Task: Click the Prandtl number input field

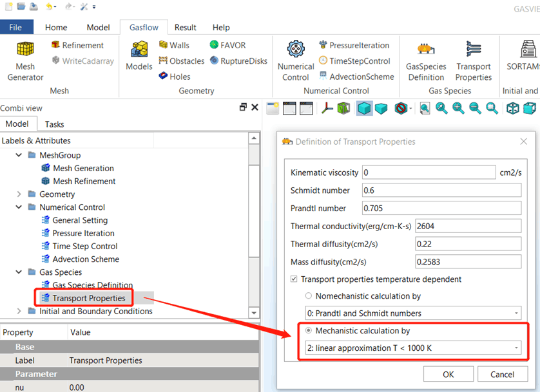Action: click(442, 208)
